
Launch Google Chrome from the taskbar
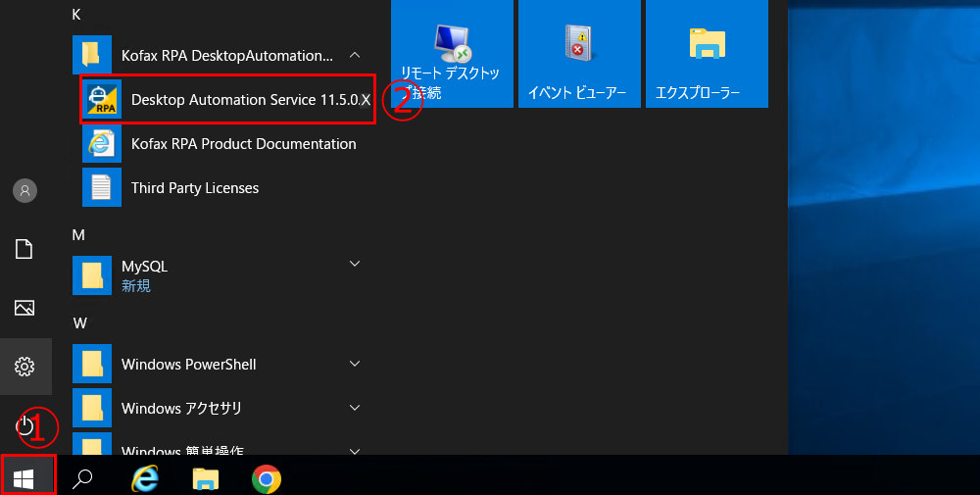tap(267, 479)
